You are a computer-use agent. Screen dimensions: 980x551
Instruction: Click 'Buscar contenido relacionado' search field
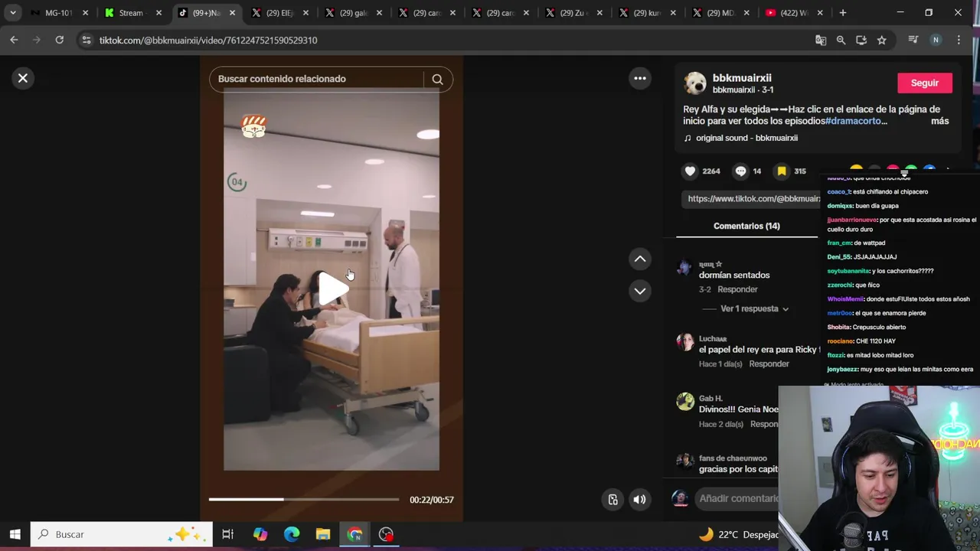pos(318,79)
